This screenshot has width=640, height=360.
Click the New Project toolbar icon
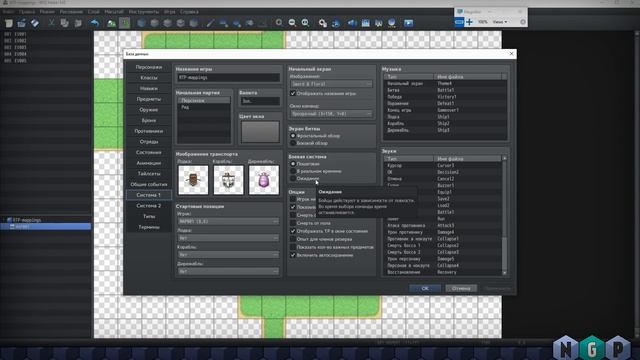coord(9,23)
